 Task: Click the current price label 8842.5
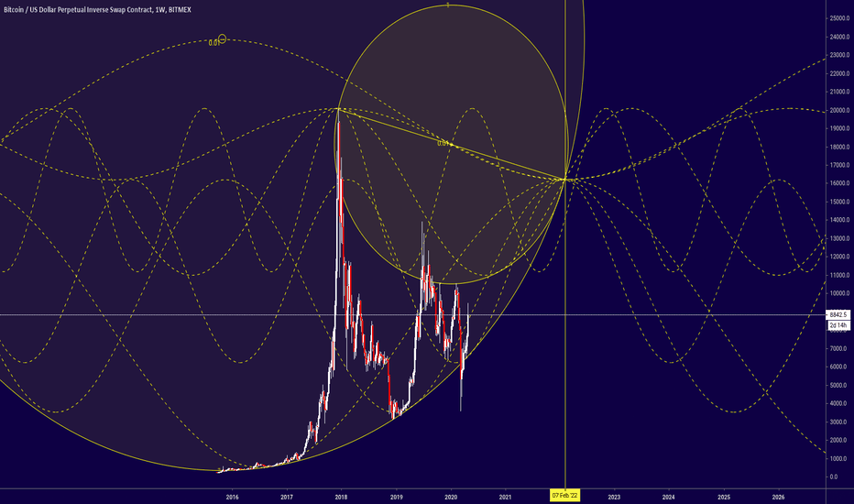838,315
